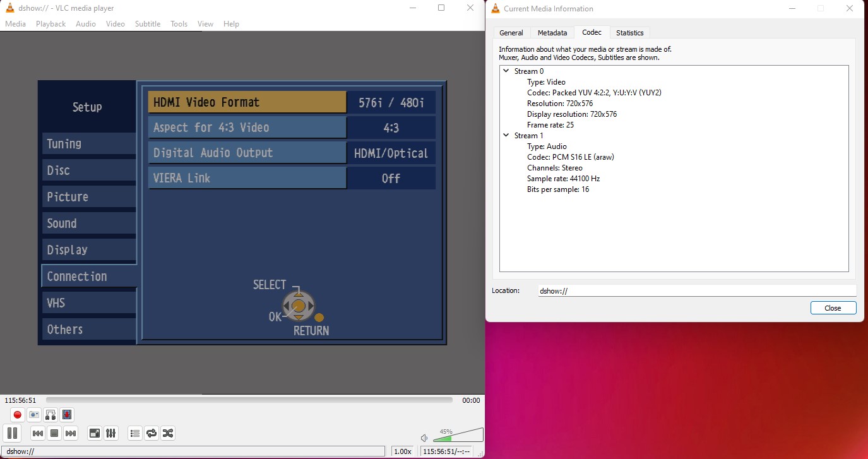
Task: Pause the playback
Action: pos(12,433)
